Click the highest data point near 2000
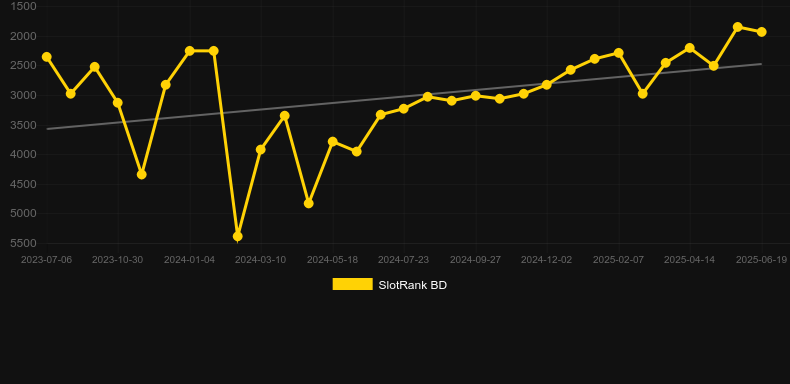The image size is (790, 384). 738,27
